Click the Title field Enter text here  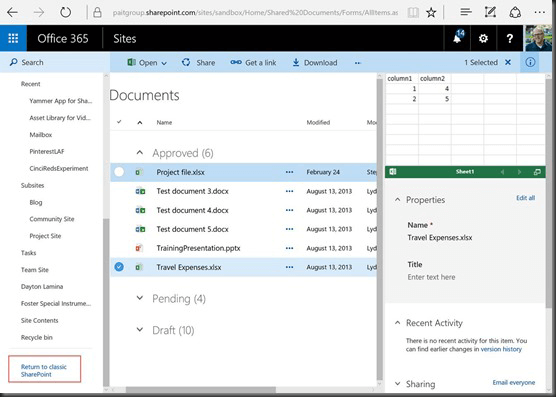pos(431,277)
